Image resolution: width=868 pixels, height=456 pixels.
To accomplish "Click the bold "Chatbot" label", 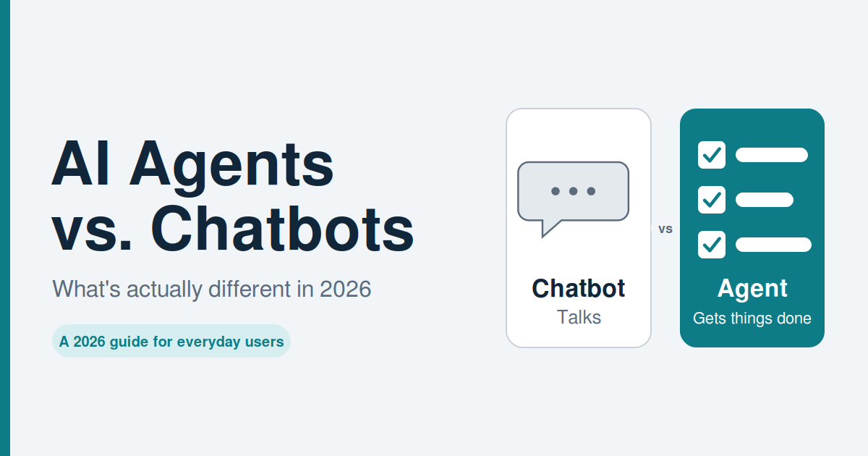I will (579, 288).
